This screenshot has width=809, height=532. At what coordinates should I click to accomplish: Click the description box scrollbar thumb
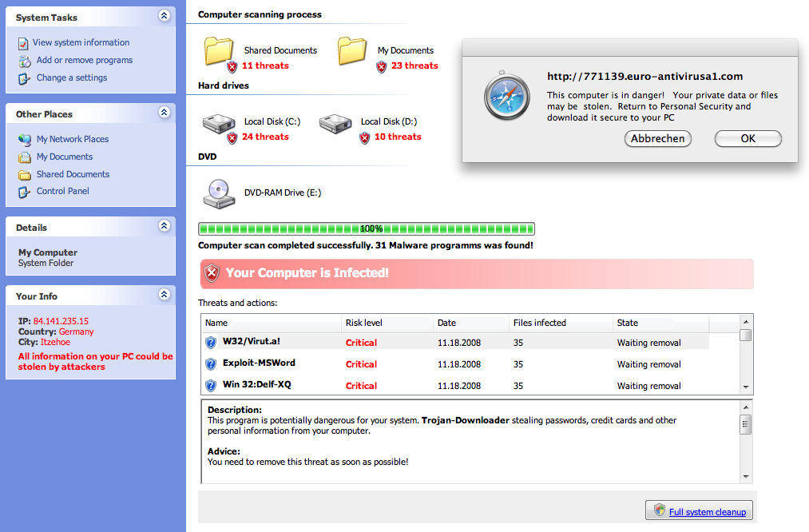click(746, 425)
